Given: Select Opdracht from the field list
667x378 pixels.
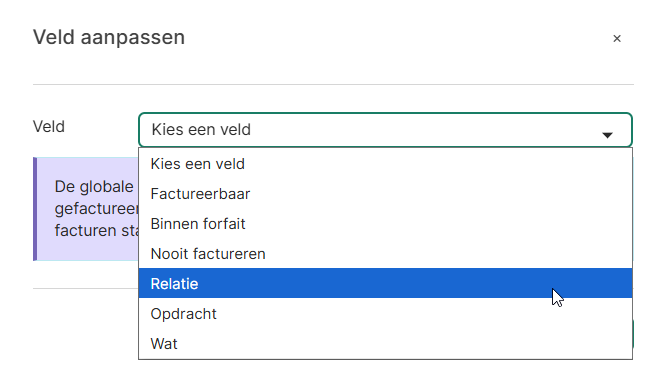Looking at the screenshot, I should click(x=385, y=314).
